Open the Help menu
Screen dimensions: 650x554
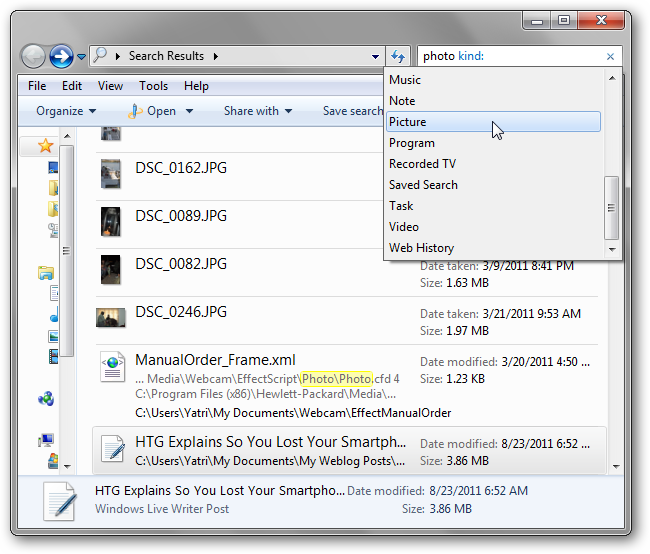point(196,86)
